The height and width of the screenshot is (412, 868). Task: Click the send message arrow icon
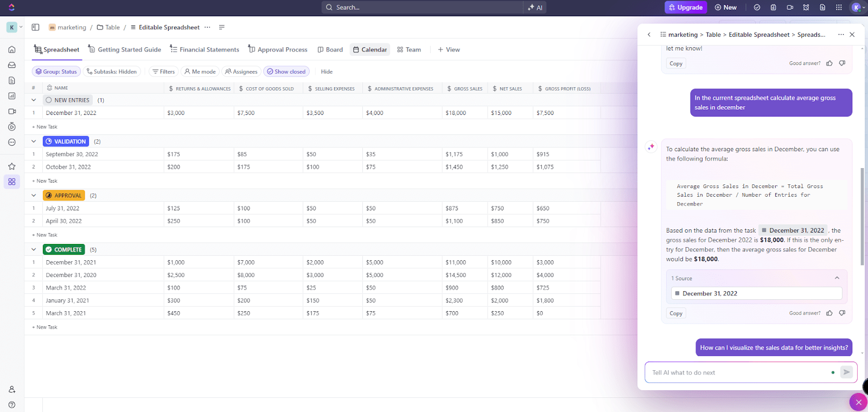pos(846,372)
